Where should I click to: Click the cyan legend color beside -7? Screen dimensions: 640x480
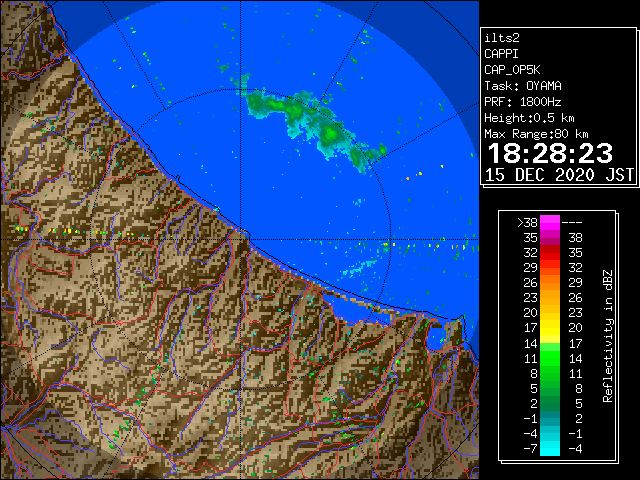(550, 448)
